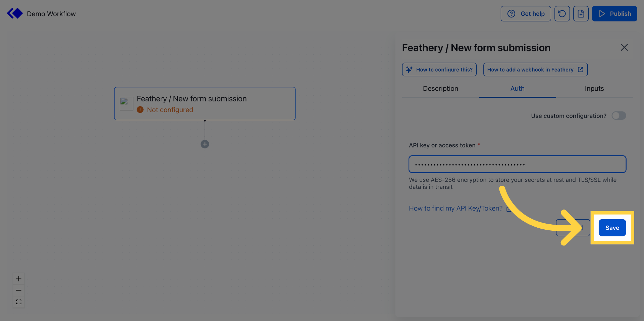Click the orange Not configured warning icon
This screenshot has width=644, height=321.
pyautogui.click(x=140, y=110)
